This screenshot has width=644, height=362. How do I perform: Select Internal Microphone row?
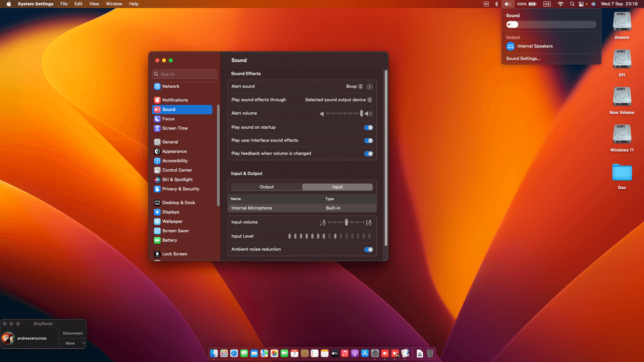[x=302, y=208]
